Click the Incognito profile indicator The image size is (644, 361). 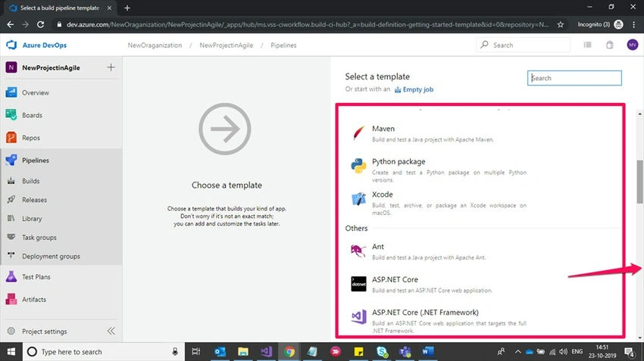coord(600,25)
